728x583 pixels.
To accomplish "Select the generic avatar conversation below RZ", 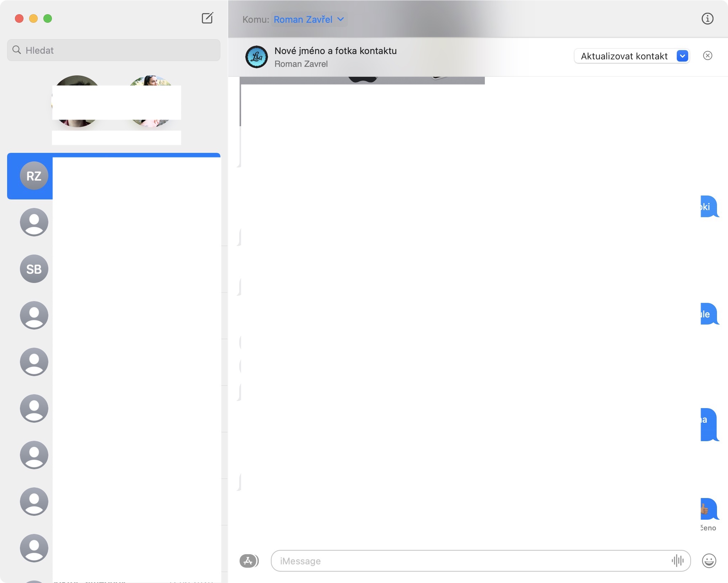I will click(x=34, y=222).
